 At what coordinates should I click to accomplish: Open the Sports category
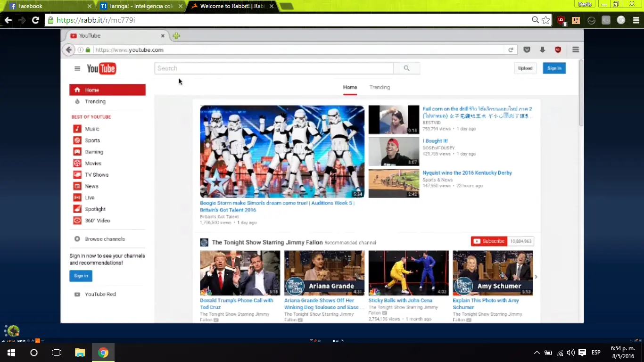pyautogui.click(x=92, y=140)
